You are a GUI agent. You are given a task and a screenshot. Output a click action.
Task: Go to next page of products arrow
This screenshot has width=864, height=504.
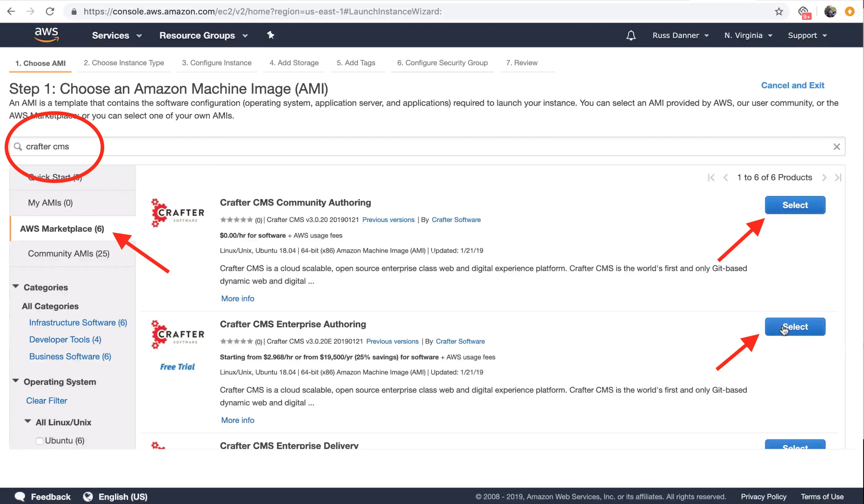[x=824, y=178]
